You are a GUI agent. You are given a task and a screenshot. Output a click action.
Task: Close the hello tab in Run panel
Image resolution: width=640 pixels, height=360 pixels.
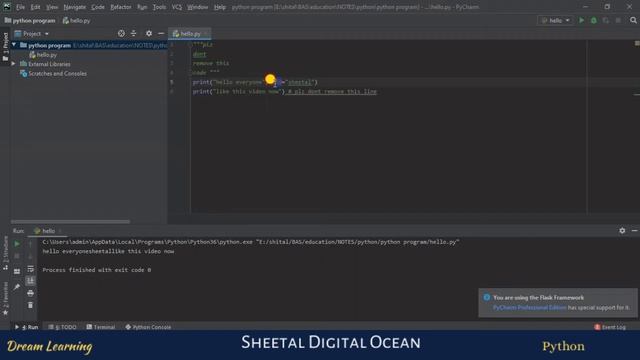tap(60, 231)
